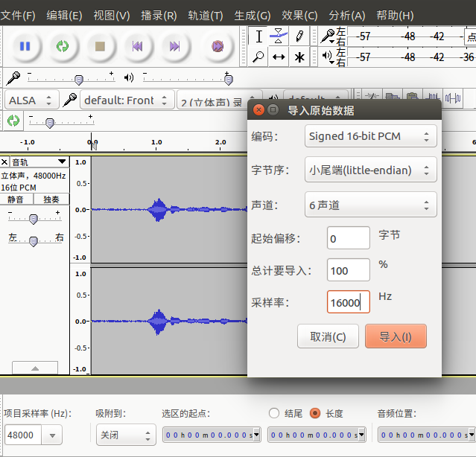
Task: Click the play-at-speed slider thumb
Action: [50, 123]
